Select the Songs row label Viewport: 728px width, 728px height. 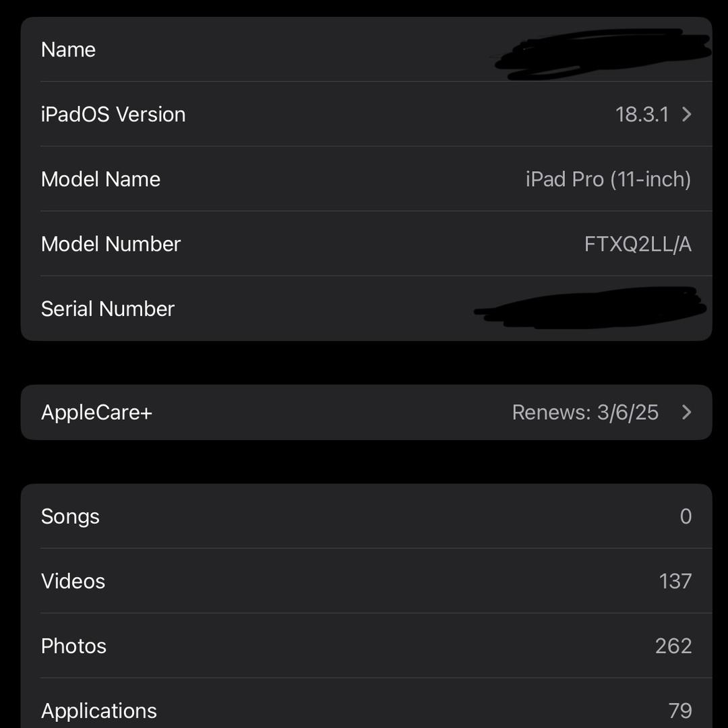click(70, 516)
